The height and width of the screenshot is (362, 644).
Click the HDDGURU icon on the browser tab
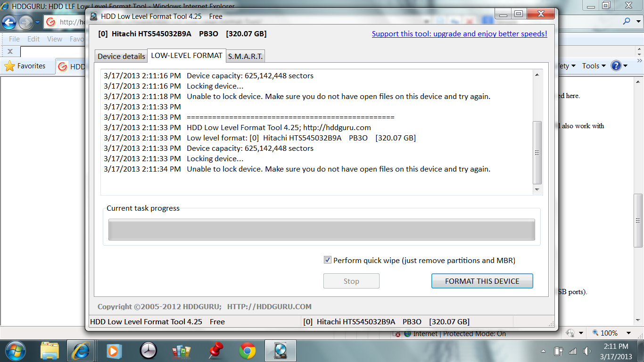tap(62, 66)
